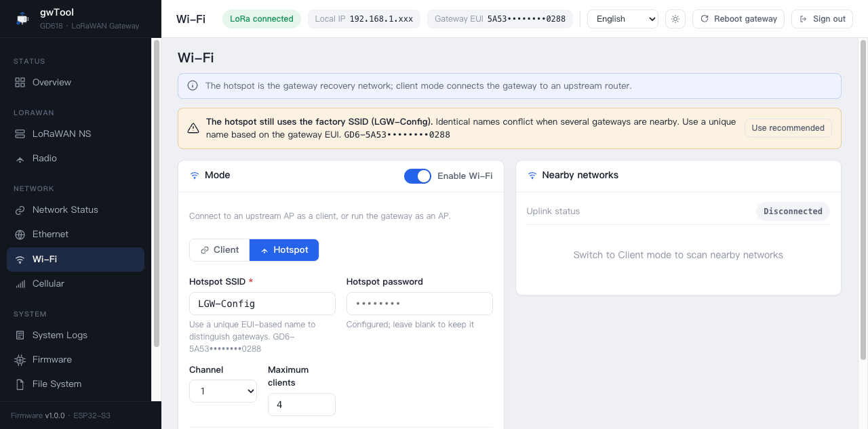Open the File System page

[x=75, y=384]
